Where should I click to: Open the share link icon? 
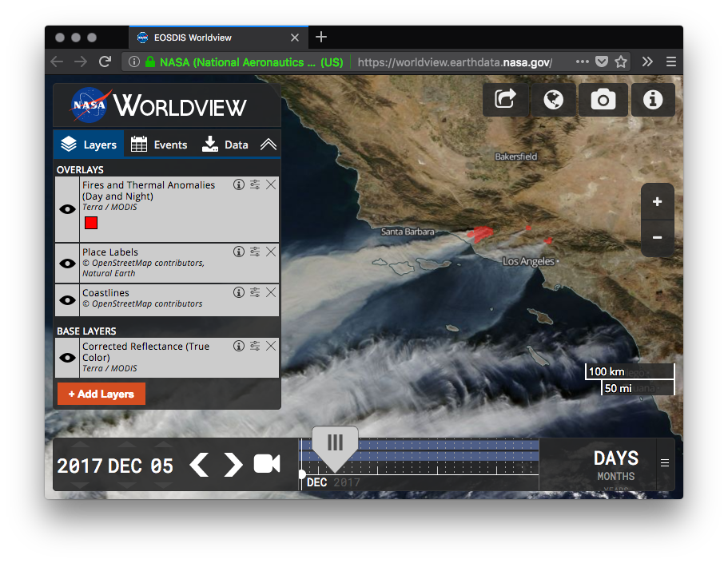point(505,99)
